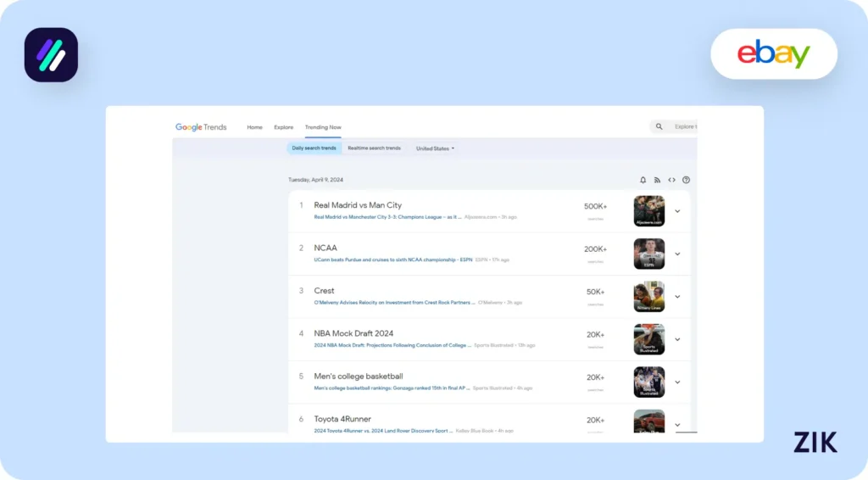Click the Sports Illustrated thumbnail for NBA Mock Draft
This screenshot has height=480, width=868.
(648, 339)
